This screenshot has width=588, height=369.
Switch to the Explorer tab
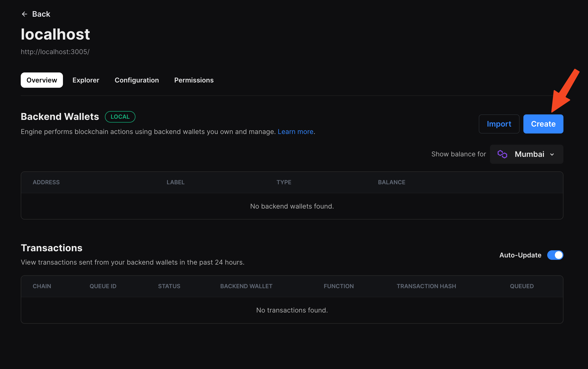pyautogui.click(x=86, y=80)
